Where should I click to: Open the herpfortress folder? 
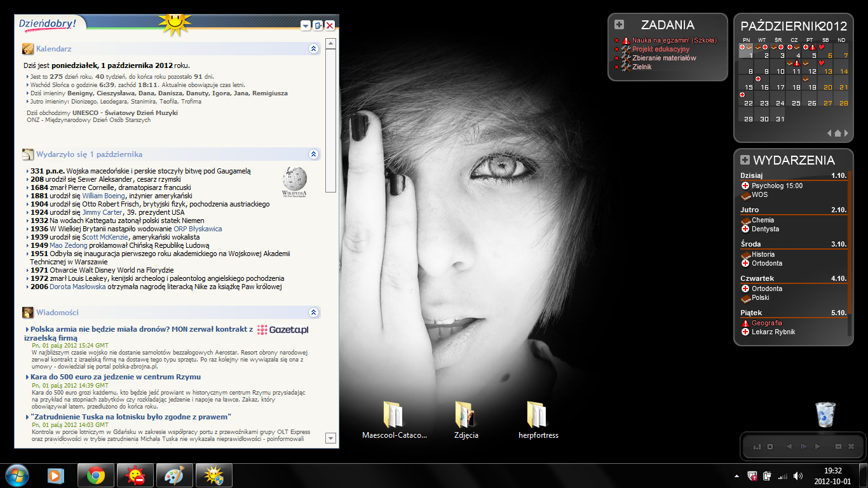pos(538,416)
